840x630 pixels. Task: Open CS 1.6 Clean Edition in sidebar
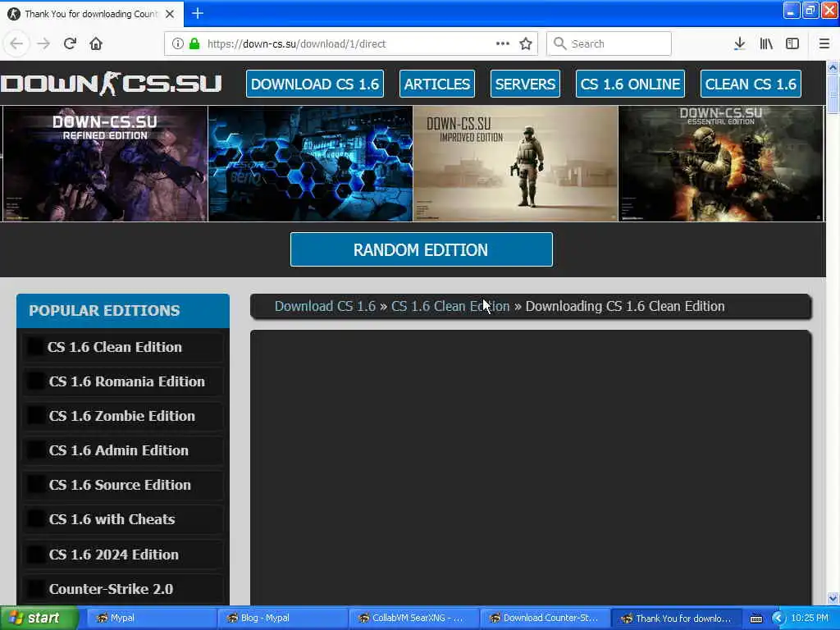[123, 347]
